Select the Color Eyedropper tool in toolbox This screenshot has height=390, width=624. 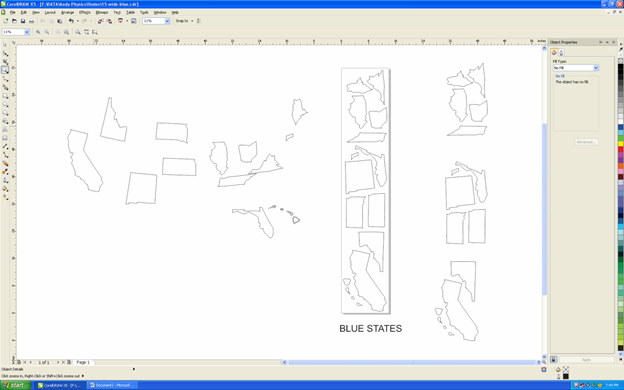tap(5, 172)
